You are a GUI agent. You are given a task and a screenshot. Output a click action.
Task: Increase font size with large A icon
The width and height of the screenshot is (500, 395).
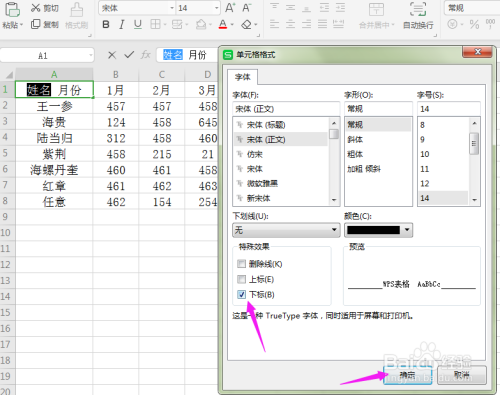[x=230, y=8]
